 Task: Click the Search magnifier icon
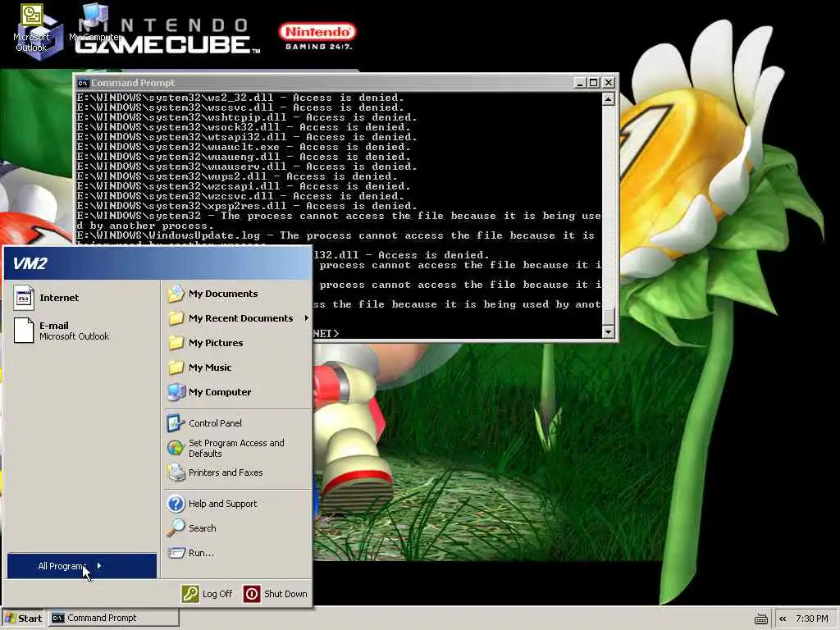pos(176,528)
